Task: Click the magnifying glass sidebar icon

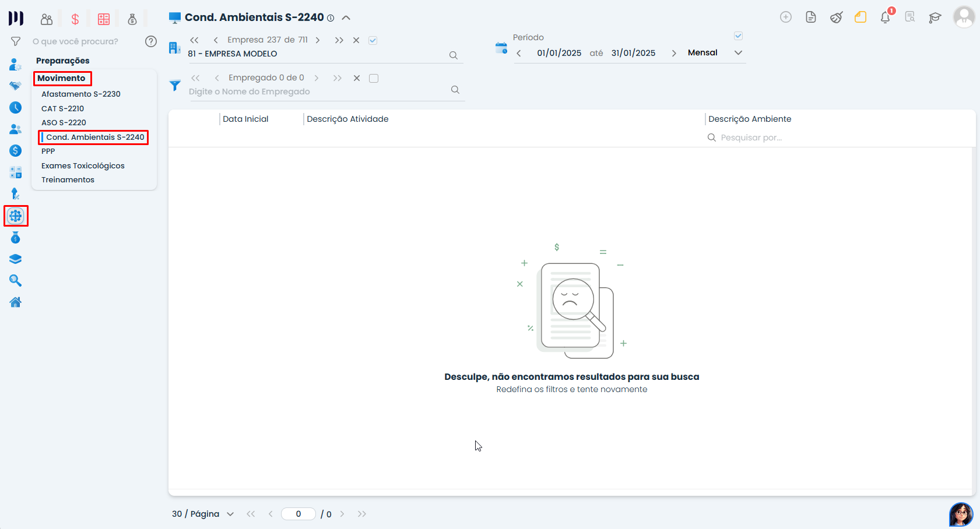Action: coord(16,281)
